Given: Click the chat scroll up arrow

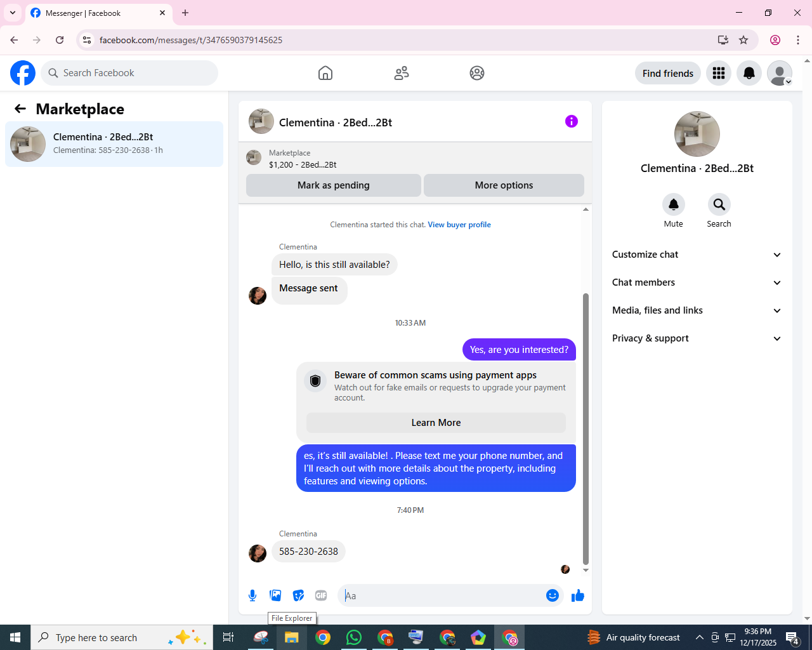Looking at the screenshot, I should [586, 209].
